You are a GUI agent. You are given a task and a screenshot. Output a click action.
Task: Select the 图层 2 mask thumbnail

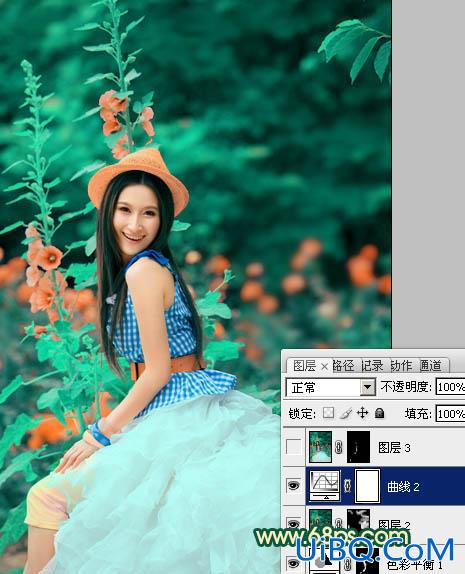(x=358, y=520)
